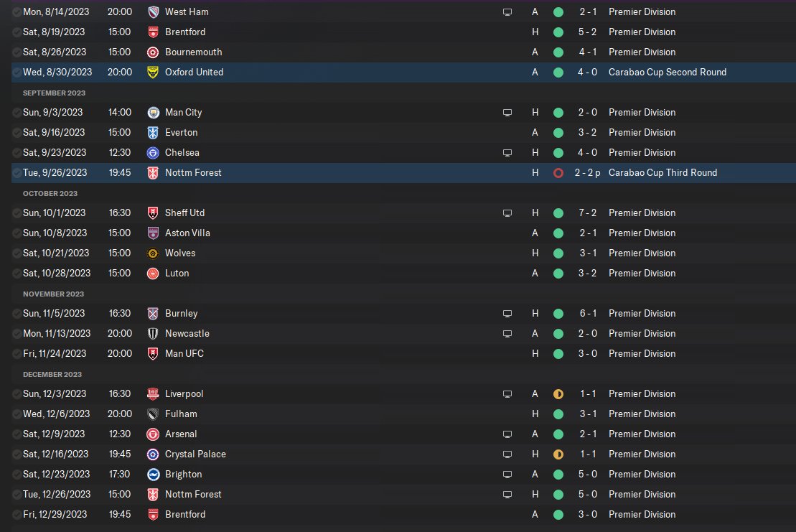Image resolution: width=796 pixels, height=532 pixels.
Task: Click the Liverpool club badge
Action: point(153,394)
